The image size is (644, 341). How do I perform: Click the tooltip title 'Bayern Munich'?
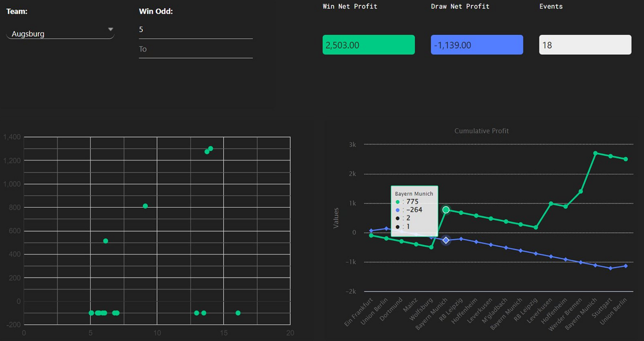click(x=414, y=194)
